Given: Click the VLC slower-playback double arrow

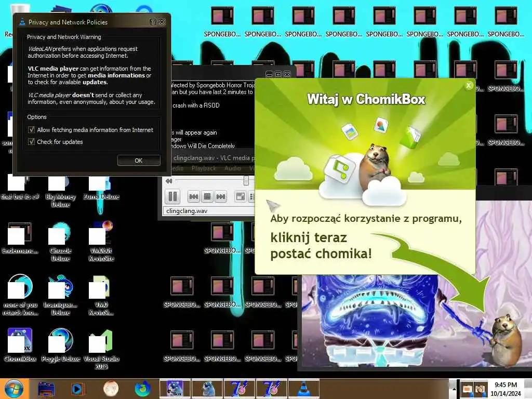Looking at the screenshot, I should (169, 181).
